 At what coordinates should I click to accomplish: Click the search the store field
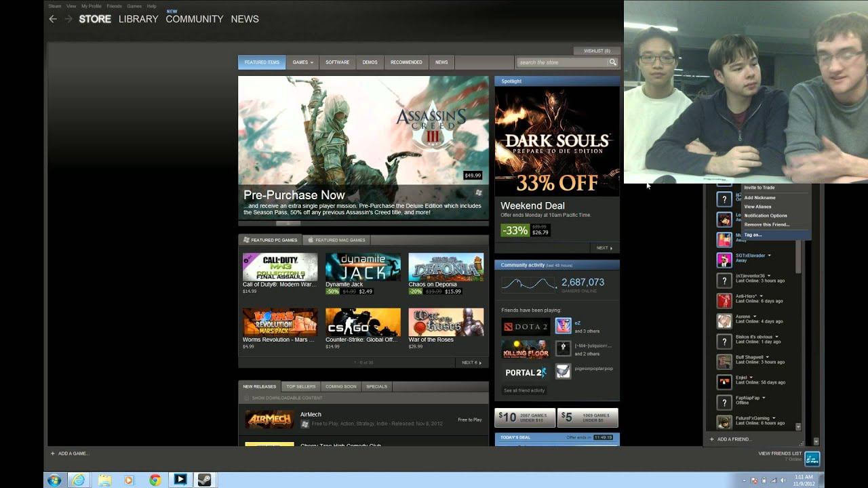pyautogui.click(x=561, y=62)
